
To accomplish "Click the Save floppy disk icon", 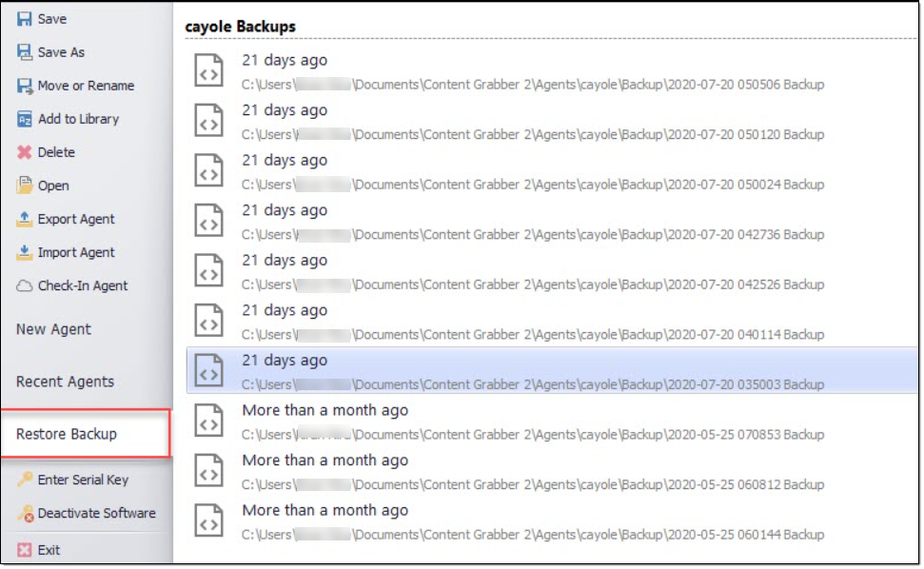I will [25, 18].
